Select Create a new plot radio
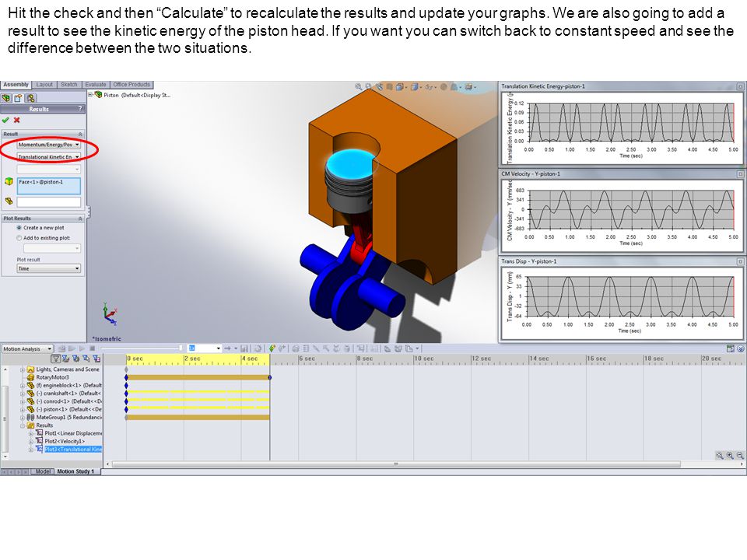747x560 pixels. tap(19, 228)
